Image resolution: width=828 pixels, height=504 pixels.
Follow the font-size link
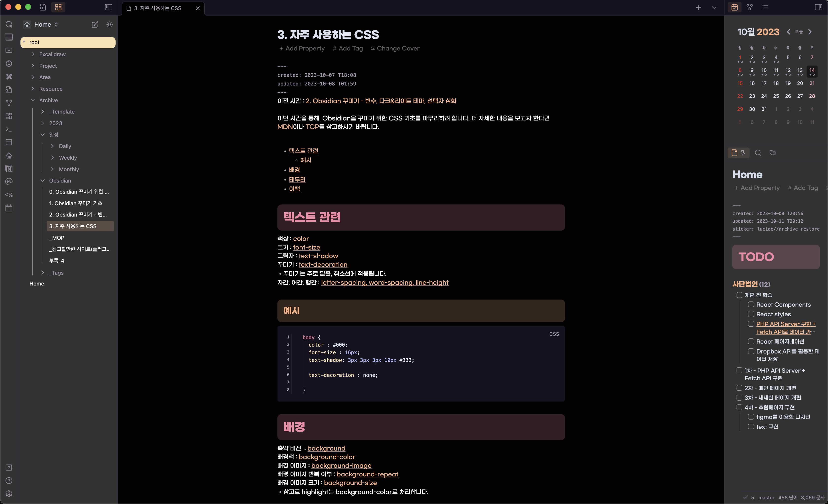[307, 247]
